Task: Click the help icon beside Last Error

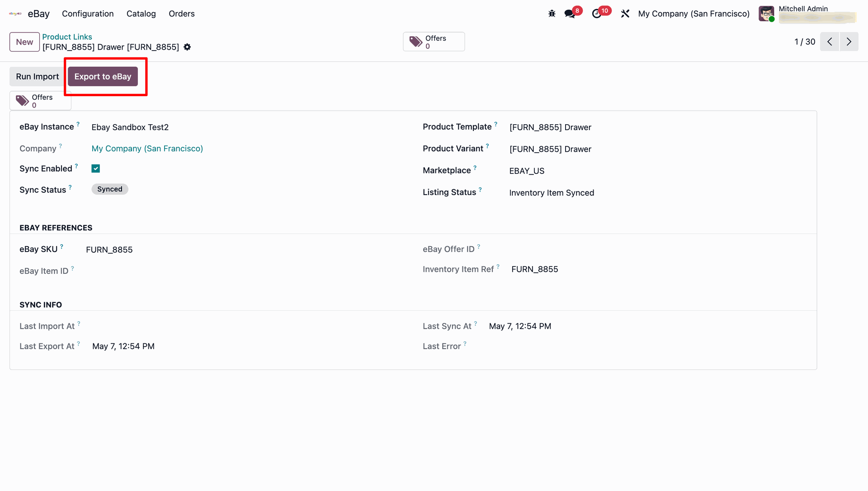Action: pyautogui.click(x=465, y=344)
